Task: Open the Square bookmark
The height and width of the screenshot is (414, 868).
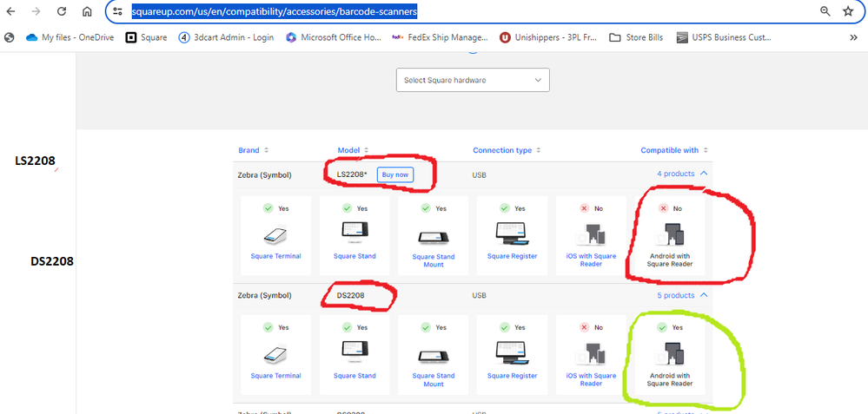Action: pyautogui.click(x=146, y=37)
